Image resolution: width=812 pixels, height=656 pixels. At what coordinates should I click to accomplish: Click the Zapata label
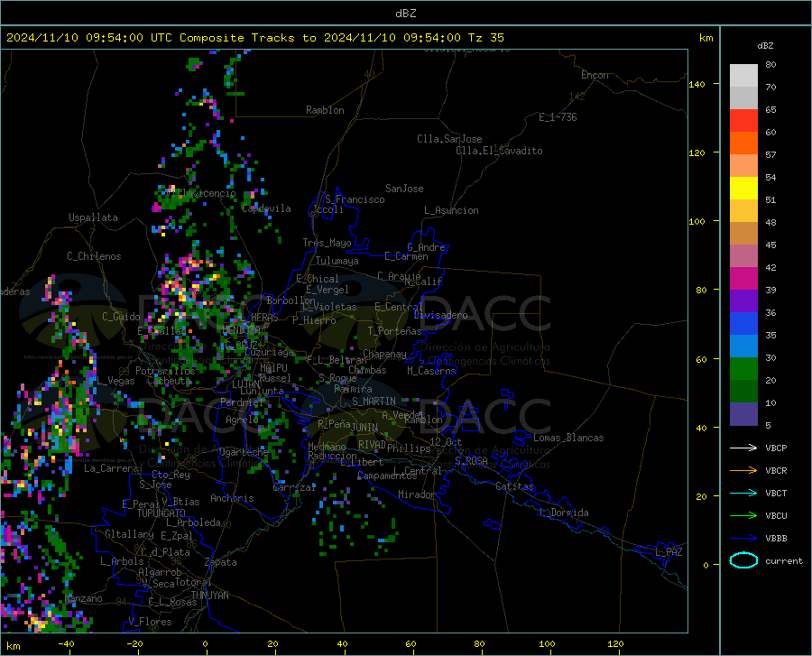[x=221, y=562]
